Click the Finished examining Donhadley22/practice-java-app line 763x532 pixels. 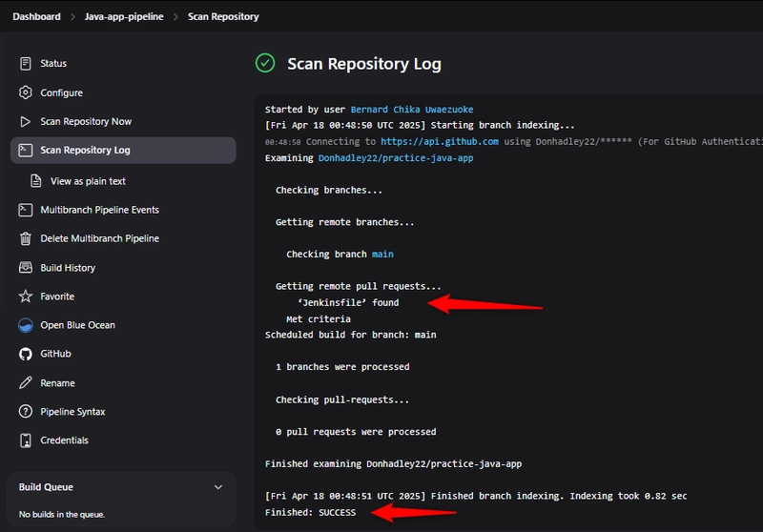393,464
